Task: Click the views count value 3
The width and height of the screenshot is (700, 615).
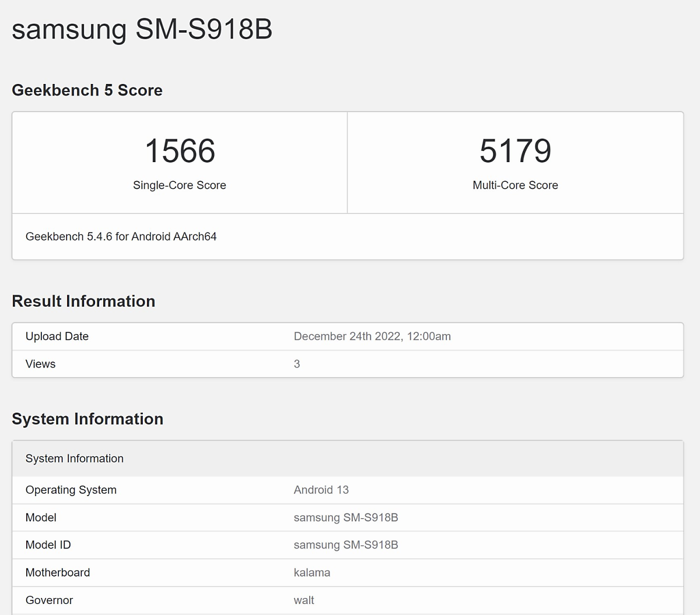Action: pos(297,364)
